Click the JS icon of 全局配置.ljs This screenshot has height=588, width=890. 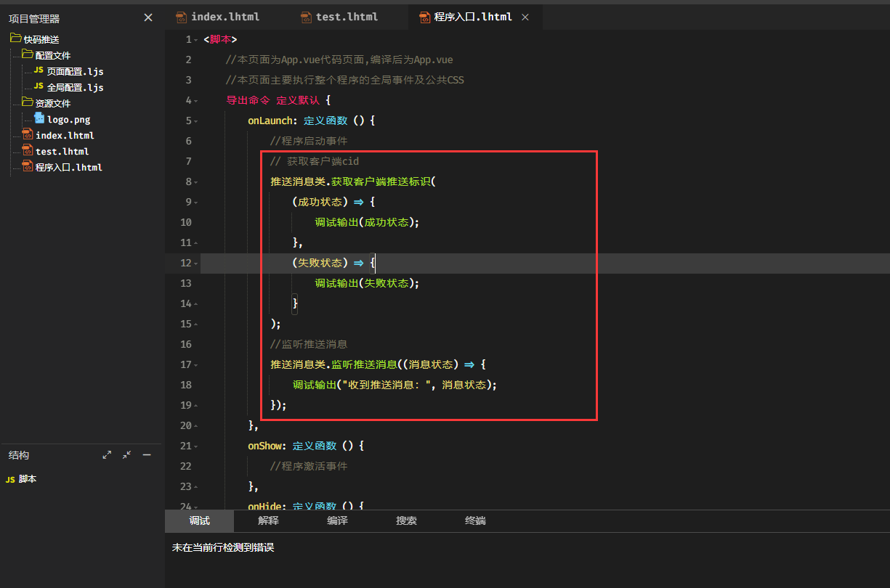point(39,86)
